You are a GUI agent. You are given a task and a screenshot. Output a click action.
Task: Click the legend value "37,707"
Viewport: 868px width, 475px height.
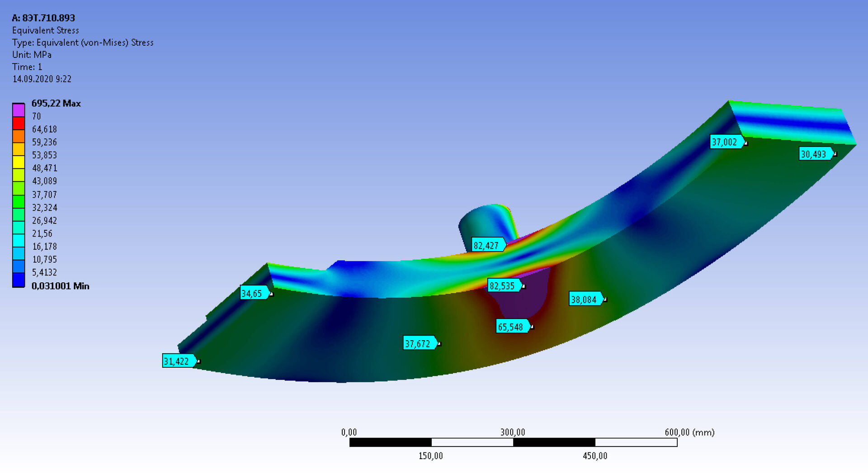pyautogui.click(x=44, y=195)
